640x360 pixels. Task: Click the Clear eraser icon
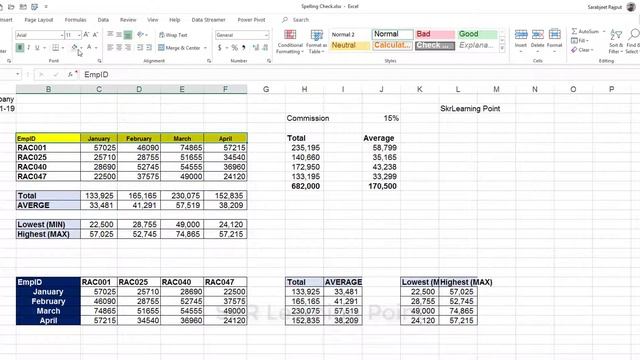click(x=574, y=50)
